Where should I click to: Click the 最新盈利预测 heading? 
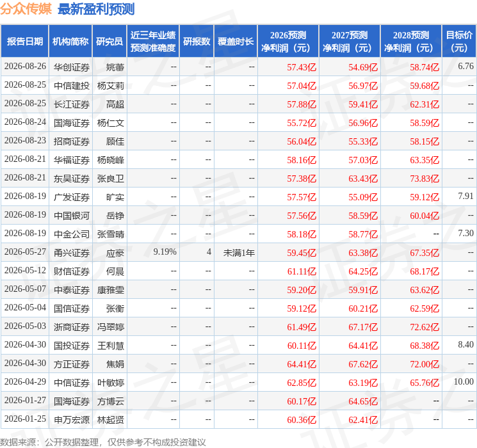pos(96,9)
